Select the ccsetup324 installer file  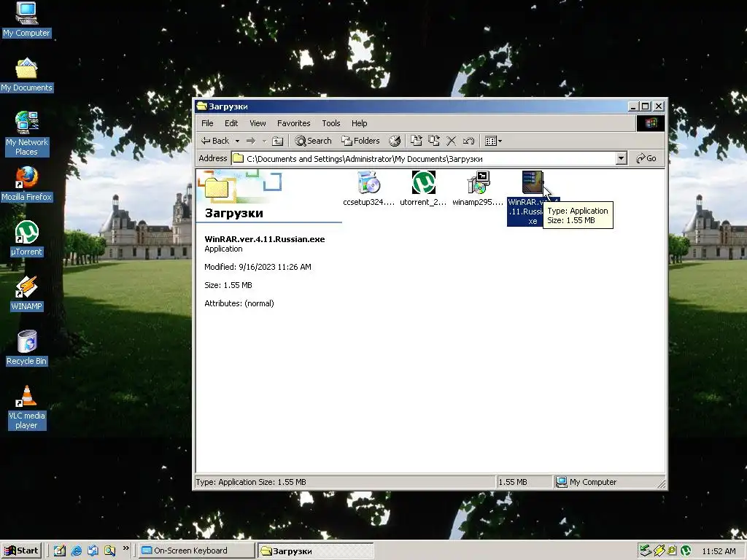(368, 189)
